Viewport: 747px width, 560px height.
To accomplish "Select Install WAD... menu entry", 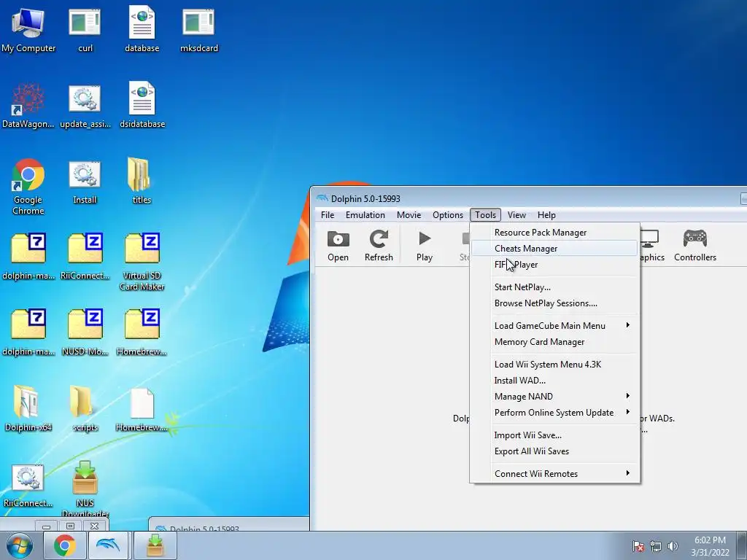I will tap(554, 381).
